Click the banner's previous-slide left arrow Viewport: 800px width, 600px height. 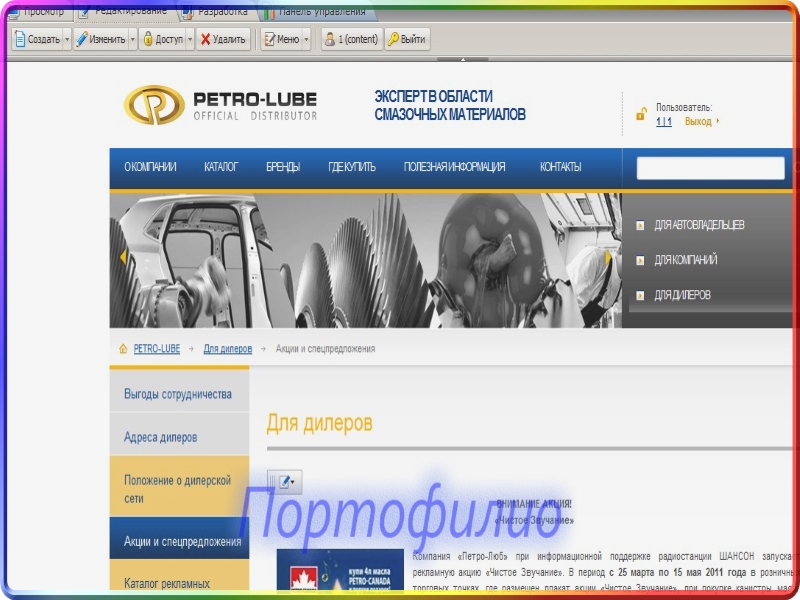point(123,257)
